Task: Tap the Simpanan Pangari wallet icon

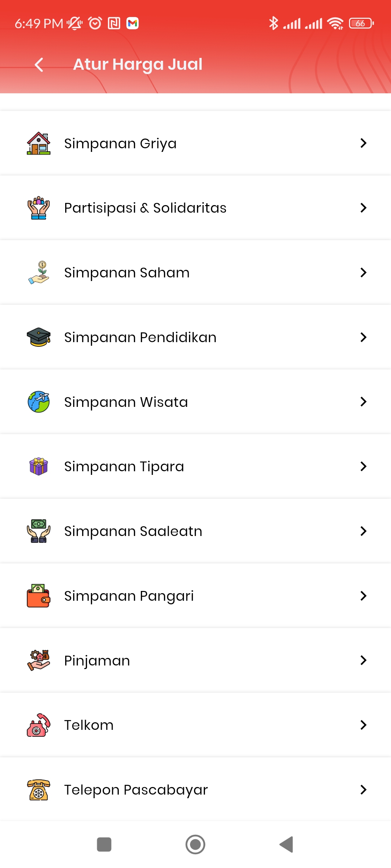Action: 39,596
